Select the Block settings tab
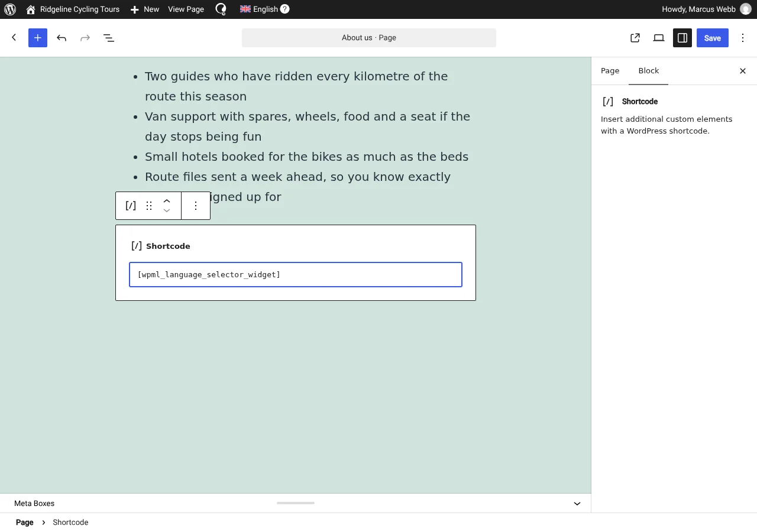757x532 pixels. (649, 71)
